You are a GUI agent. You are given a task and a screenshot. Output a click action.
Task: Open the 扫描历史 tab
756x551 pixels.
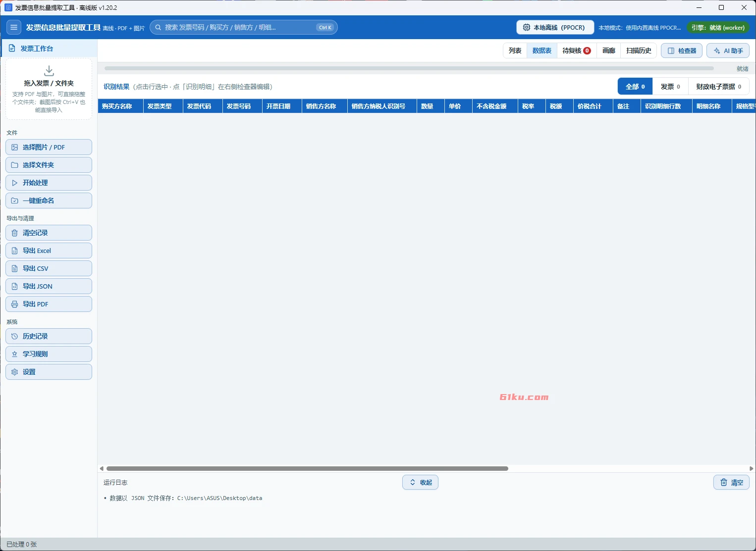(639, 51)
